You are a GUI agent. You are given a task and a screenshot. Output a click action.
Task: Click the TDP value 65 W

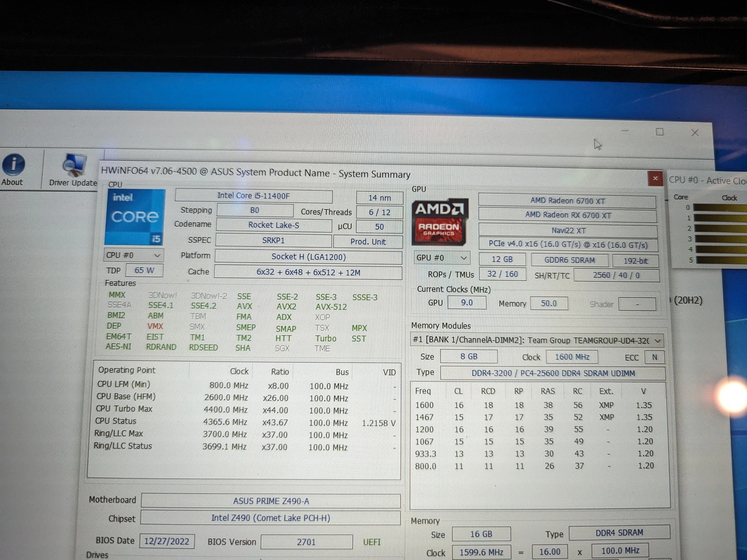(x=144, y=271)
